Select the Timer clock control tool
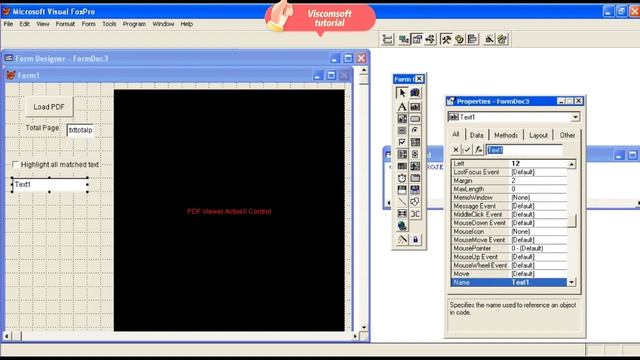This screenshot has height=360, width=640. 402,178
